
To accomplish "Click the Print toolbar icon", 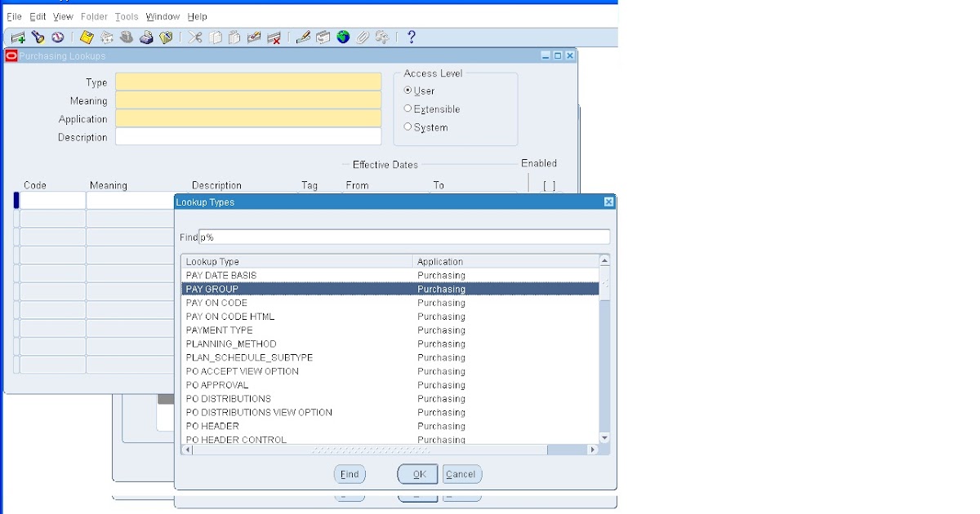I will click(146, 37).
